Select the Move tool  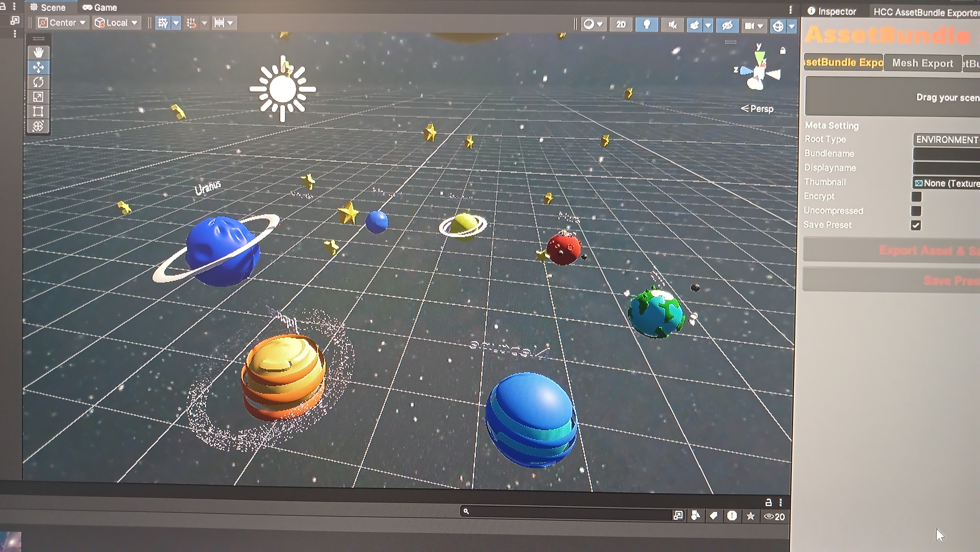point(39,67)
